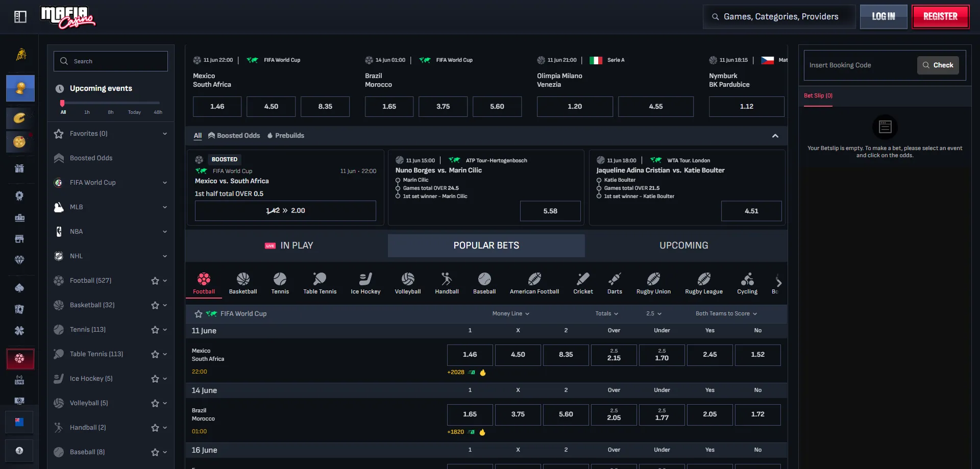This screenshot has width=980, height=469.
Task: Select the Ice Hockey sport icon
Action: [365, 283]
